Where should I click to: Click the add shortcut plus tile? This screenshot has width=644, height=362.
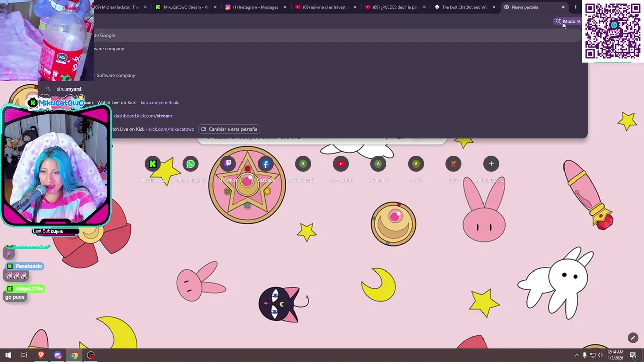[x=491, y=164]
